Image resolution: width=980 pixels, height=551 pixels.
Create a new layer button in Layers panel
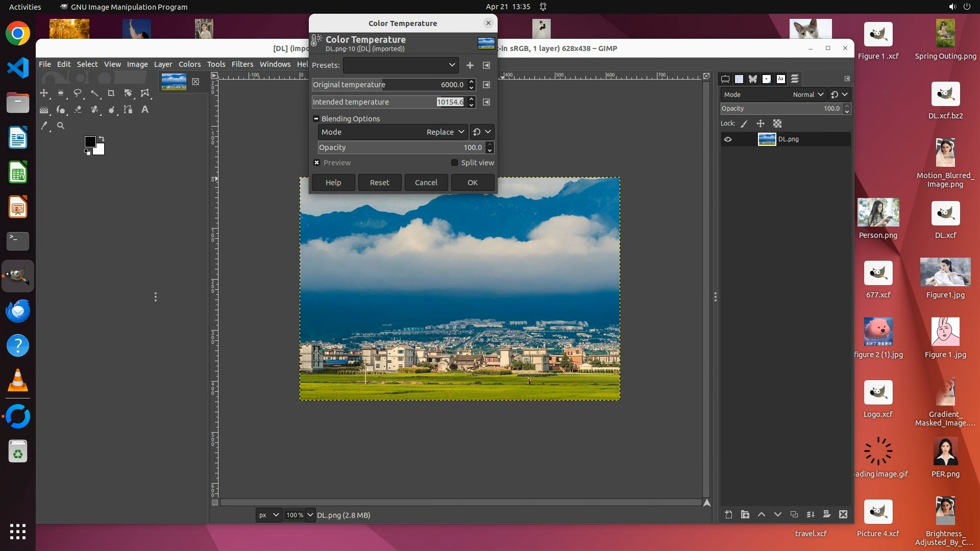pyautogui.click(x=728, y=515)
